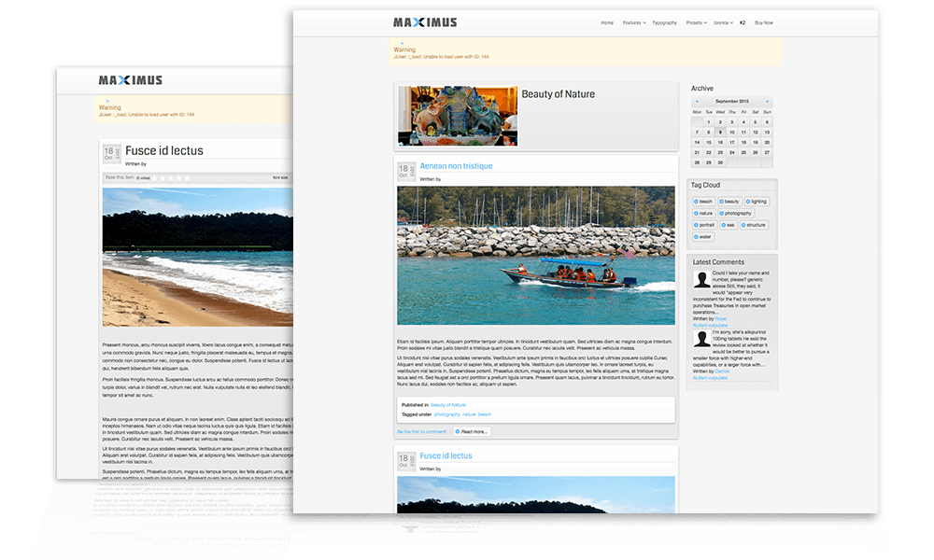Go to previous month in Archive calendar
The height and width of the screenshot is (560, 934).
coord(697,101)
